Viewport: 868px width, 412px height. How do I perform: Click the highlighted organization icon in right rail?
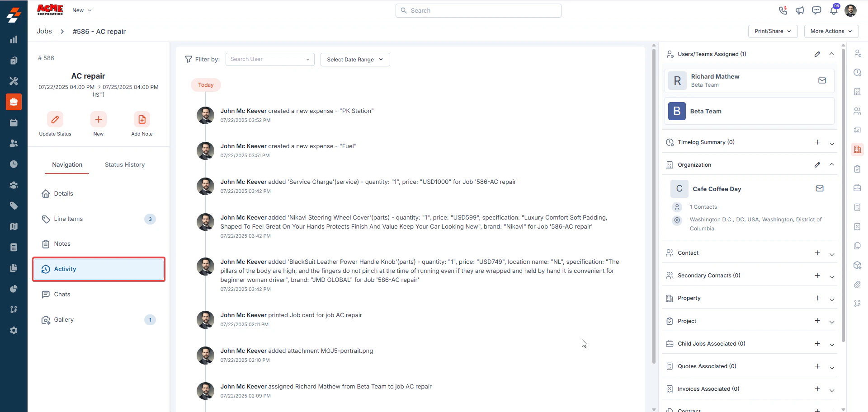857,150
